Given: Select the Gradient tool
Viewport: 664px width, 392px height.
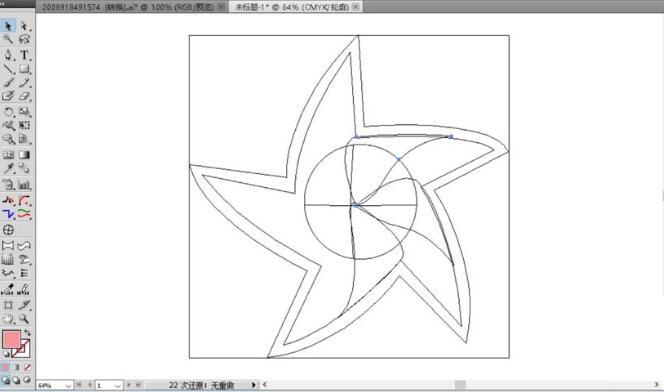Looking at the screenshot, I should click(x=24, y=155).
